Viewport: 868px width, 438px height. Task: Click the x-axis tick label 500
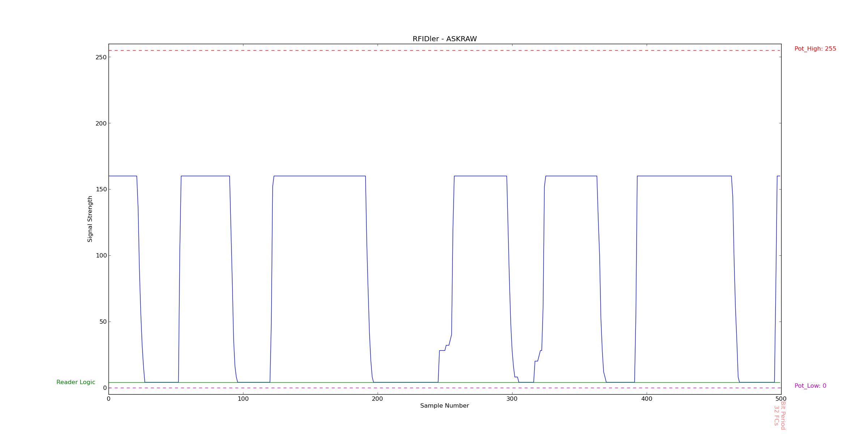[781, 399]
